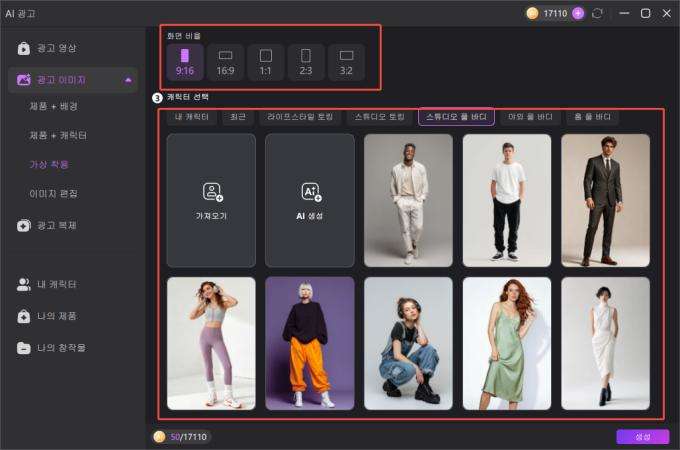Switch to the 최근 tab
Image resolution: width=680 pixels, height=450 pixels.
point(238,117)
